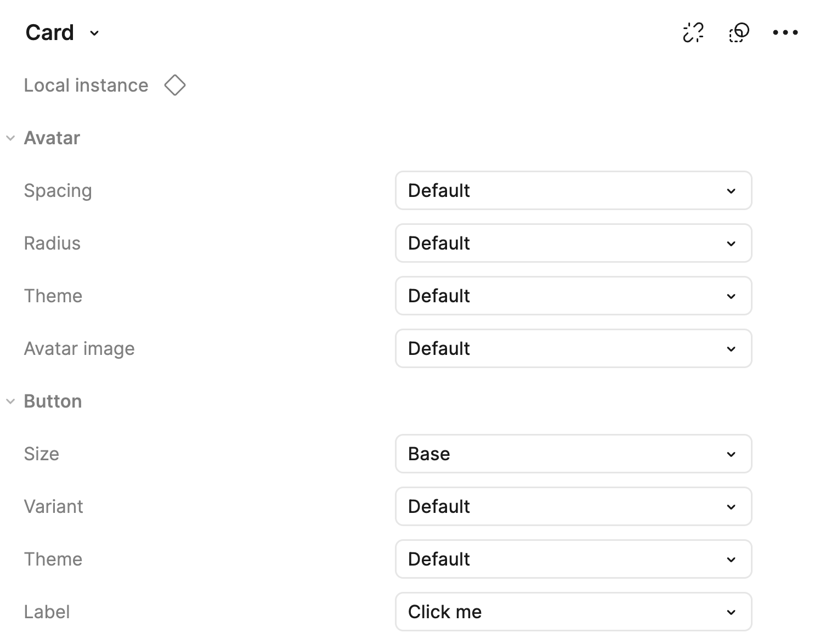Open the Button Theme dropdown

click(x=573, y=559)
